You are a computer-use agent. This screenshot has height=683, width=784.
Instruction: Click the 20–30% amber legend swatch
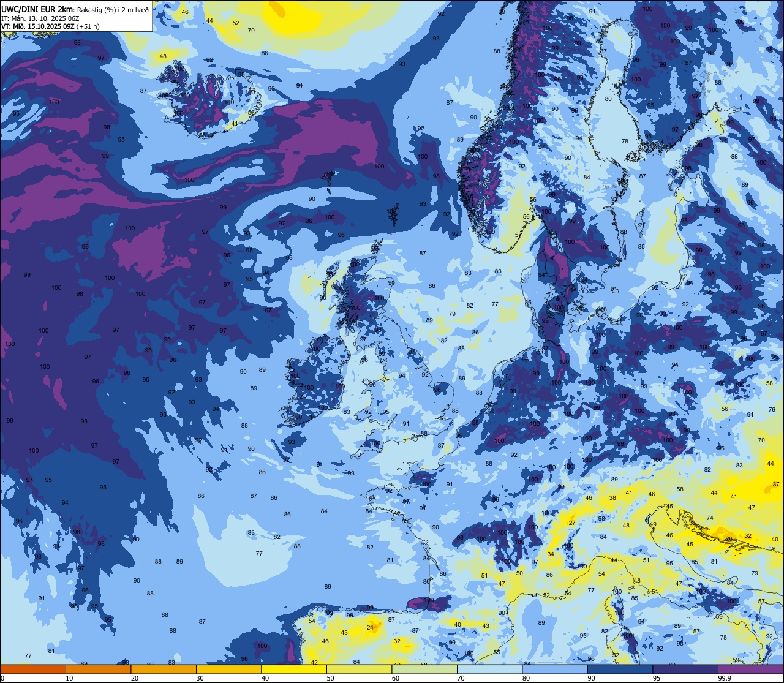point(164,669)
